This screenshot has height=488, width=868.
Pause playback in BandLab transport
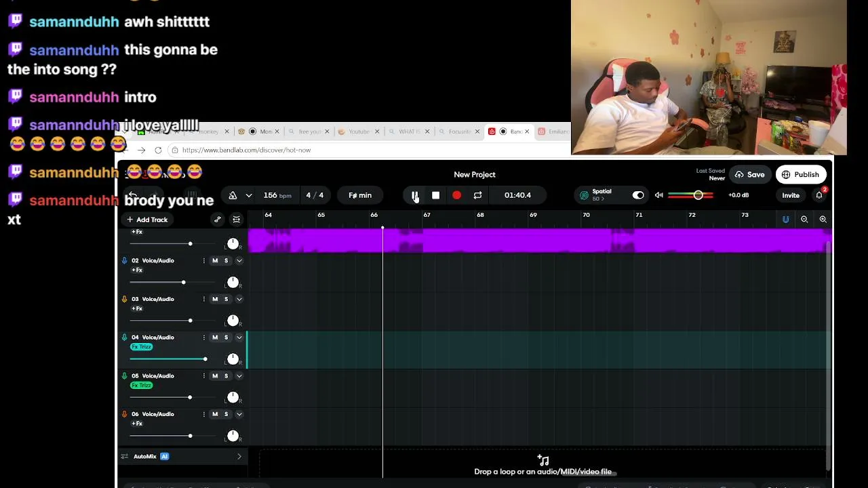[x=414, y=195]
